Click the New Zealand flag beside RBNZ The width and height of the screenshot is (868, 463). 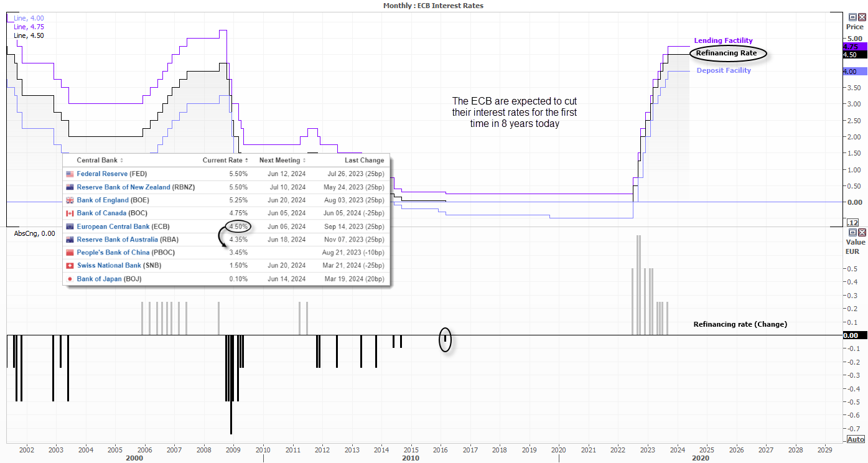coord(70,187)
